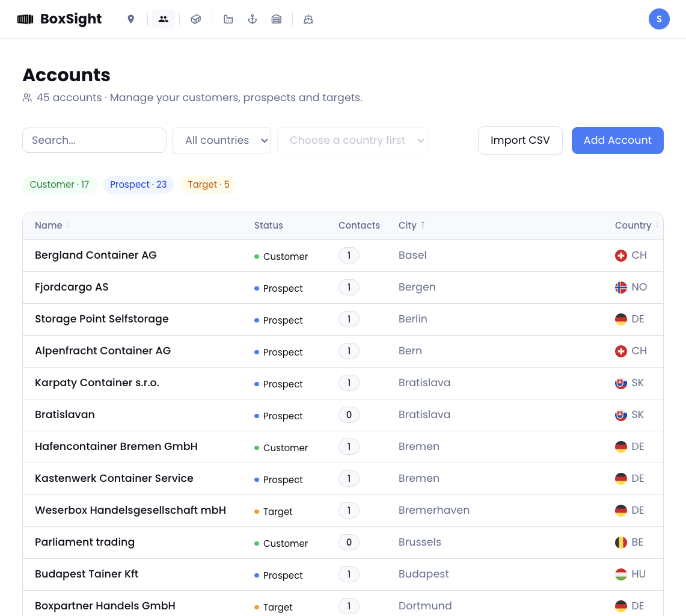Open Bergland Container AG account
The height and width of the screenshot is (616, 686).
click(96, 255)
